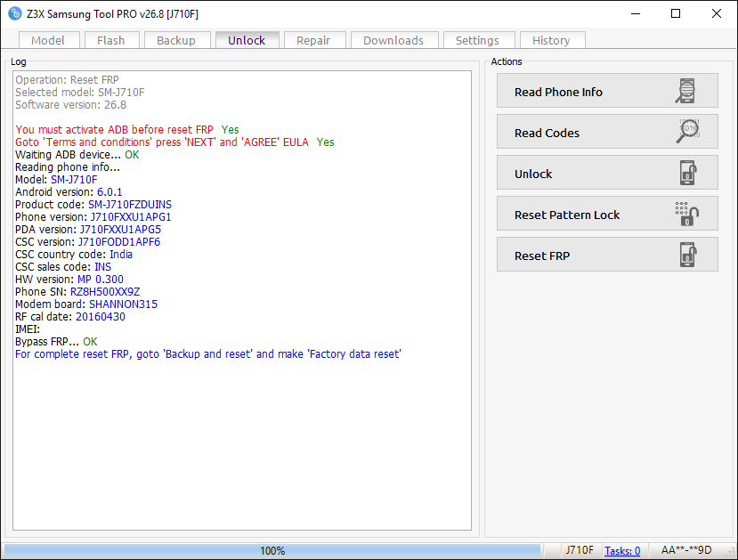Click the Reset FRP button label

click(x=542, y=256)
